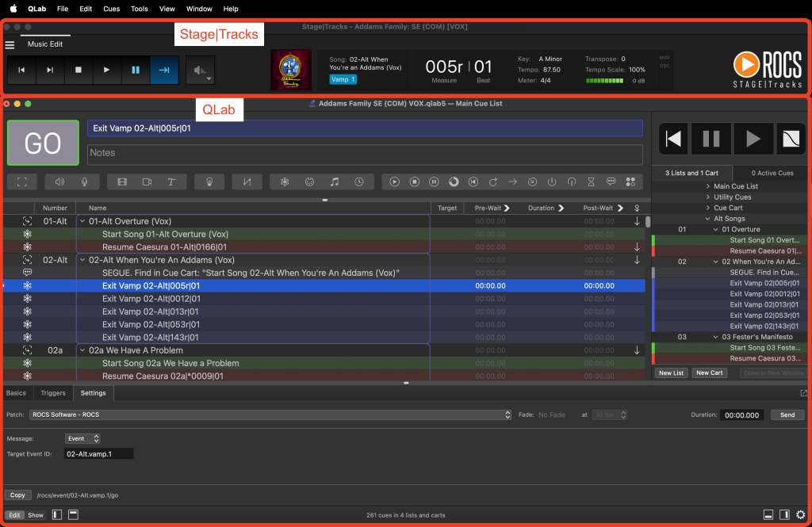Add a Text cue with the T icon
The height and width of the screenshot is (527, 812).
[171, 182]
